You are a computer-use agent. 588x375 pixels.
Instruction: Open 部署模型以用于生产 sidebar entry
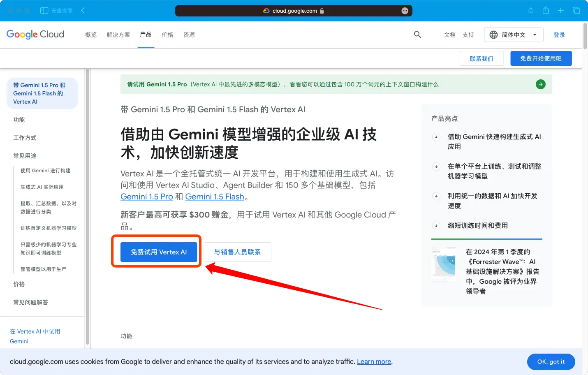(x=43, y=269)
